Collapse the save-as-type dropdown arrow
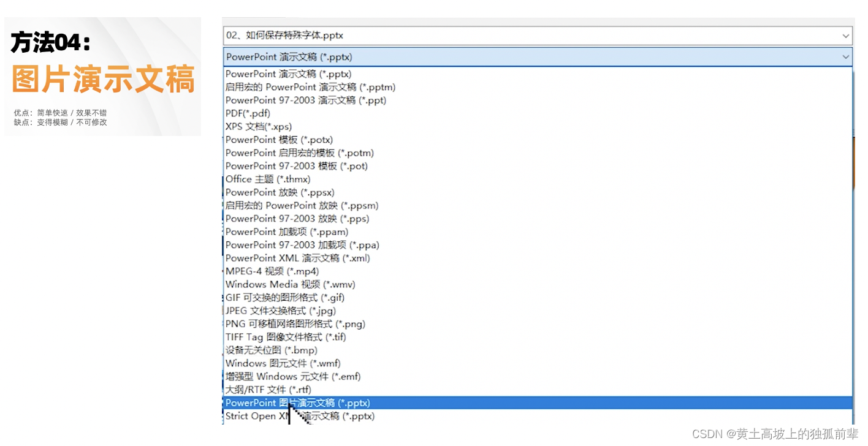Screen dimensions: 868x446 846,57
